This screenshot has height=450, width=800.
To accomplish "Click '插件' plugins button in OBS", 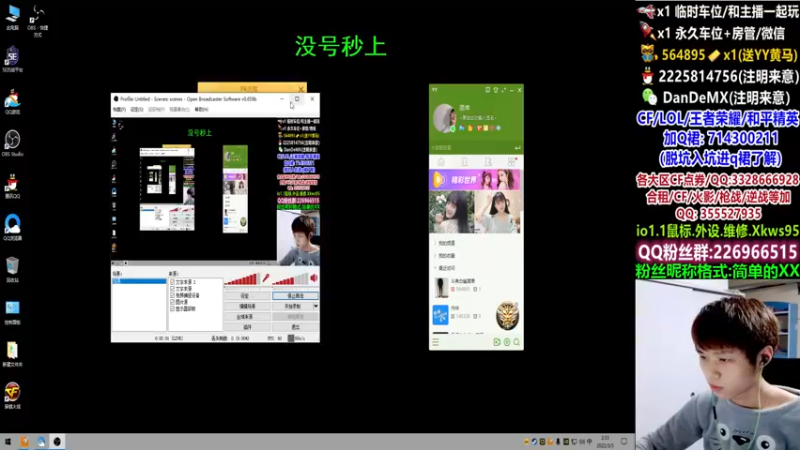I will pos(247,327).
